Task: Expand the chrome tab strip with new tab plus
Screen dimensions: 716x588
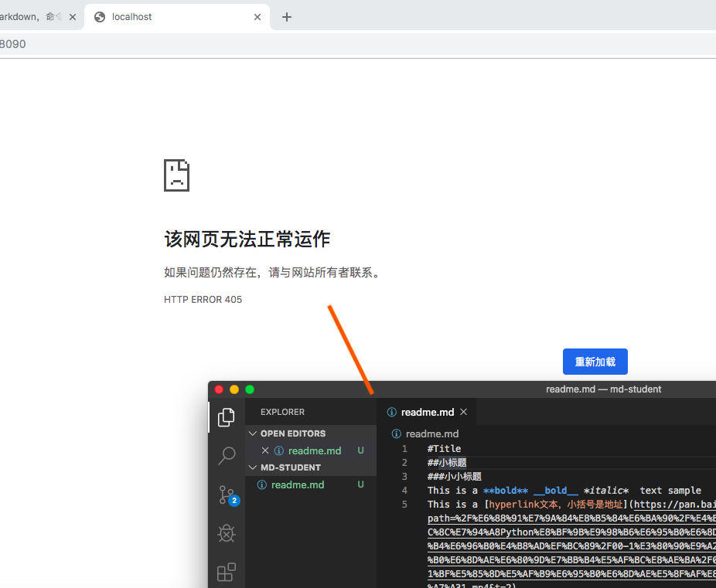Action: coord(287,16)
